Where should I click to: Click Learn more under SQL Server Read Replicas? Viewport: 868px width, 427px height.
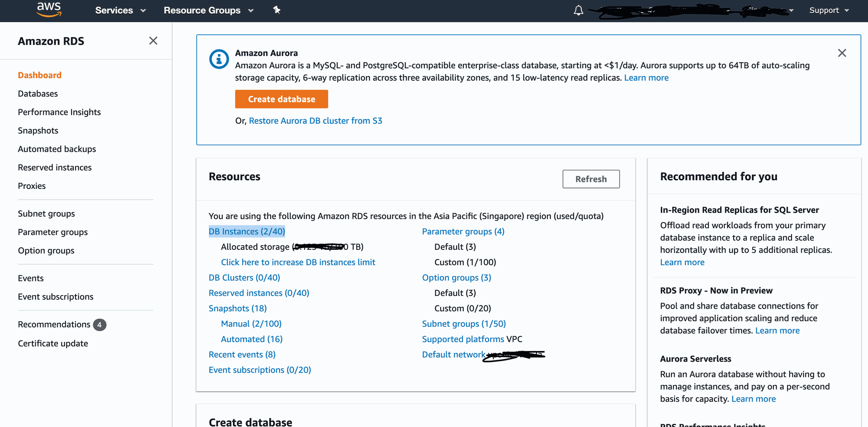click(682, 262)
